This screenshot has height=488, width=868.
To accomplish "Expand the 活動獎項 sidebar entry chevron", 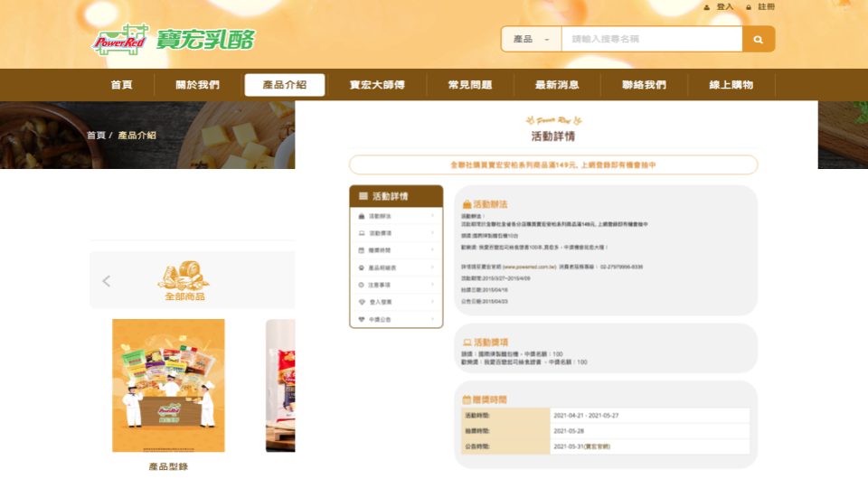I will (432, 233).
